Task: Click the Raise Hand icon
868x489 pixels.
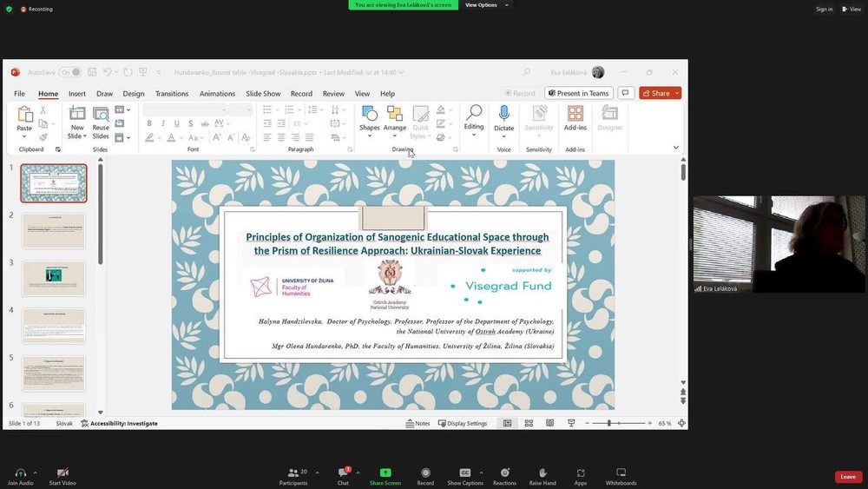Action: (x=542, y=473)
